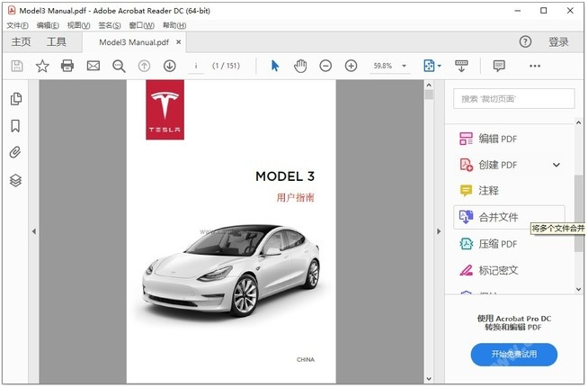Choose the selection arrow tool
Screen dimensions: 588x388
click(x=275, y=66)
